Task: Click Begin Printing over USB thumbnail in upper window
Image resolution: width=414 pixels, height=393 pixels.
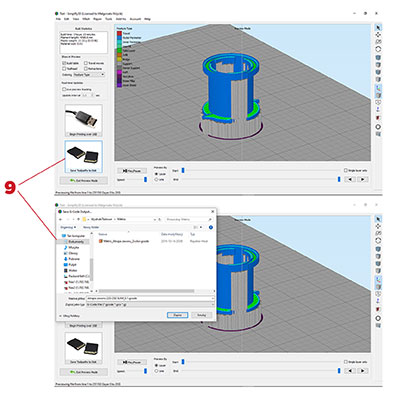Action: coord(83,120)
